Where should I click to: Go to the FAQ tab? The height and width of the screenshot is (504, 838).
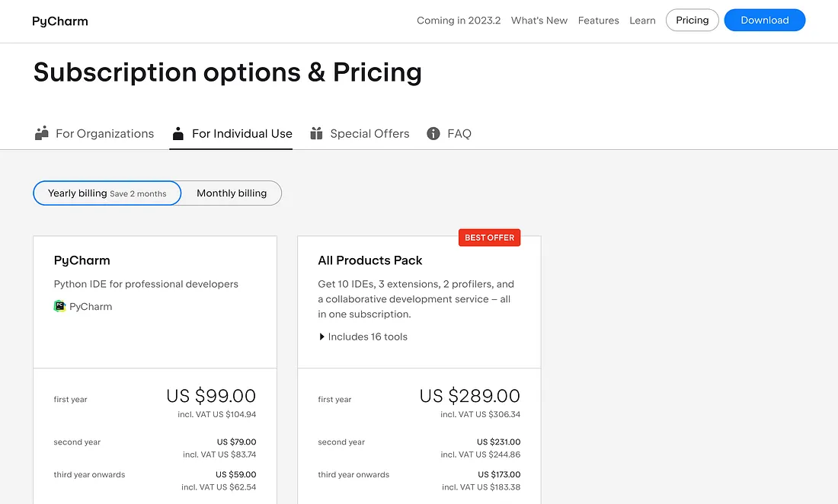(459, 133)
